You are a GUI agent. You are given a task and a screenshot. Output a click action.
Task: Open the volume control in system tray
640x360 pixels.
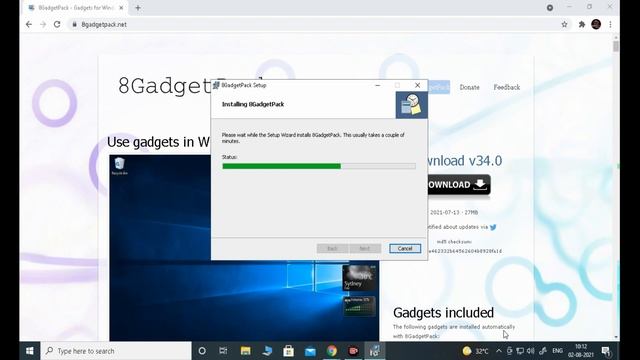tap(530, 351)
